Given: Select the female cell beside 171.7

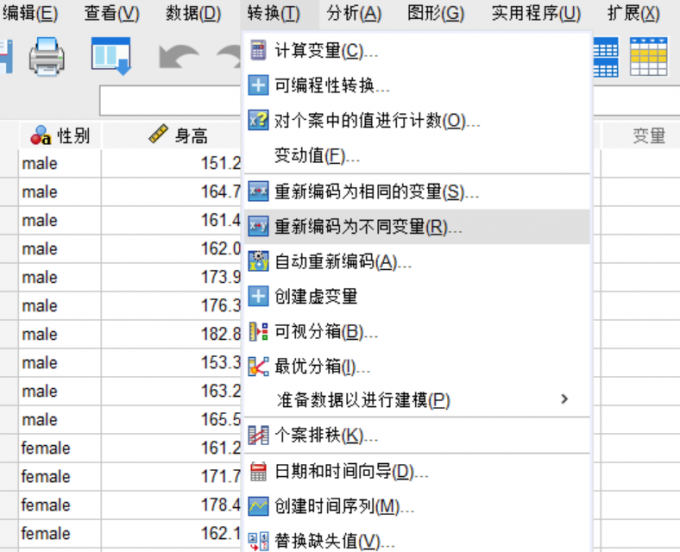Looking at the screenshot, I should [x=60, y=477].
